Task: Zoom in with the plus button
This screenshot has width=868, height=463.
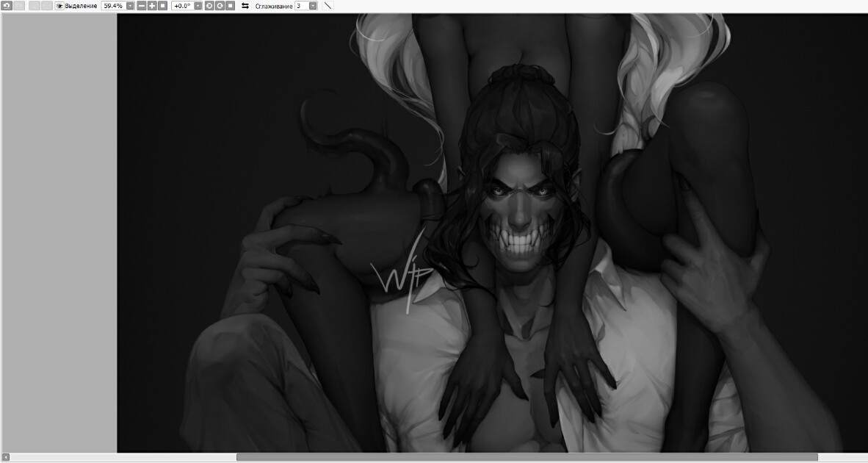Action: (x=152, y=6)
